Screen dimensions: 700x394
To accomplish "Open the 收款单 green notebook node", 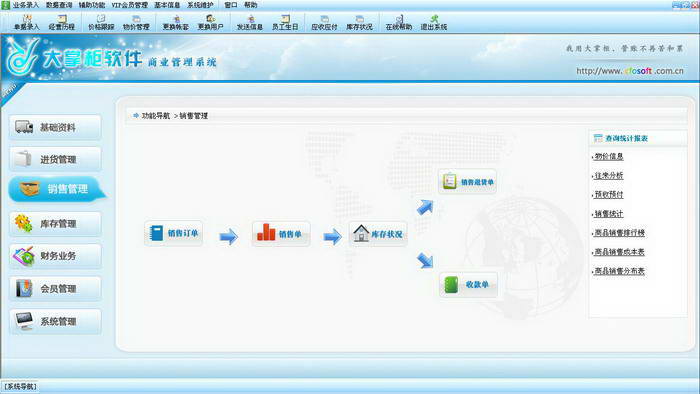I will [x=468, y=284].
